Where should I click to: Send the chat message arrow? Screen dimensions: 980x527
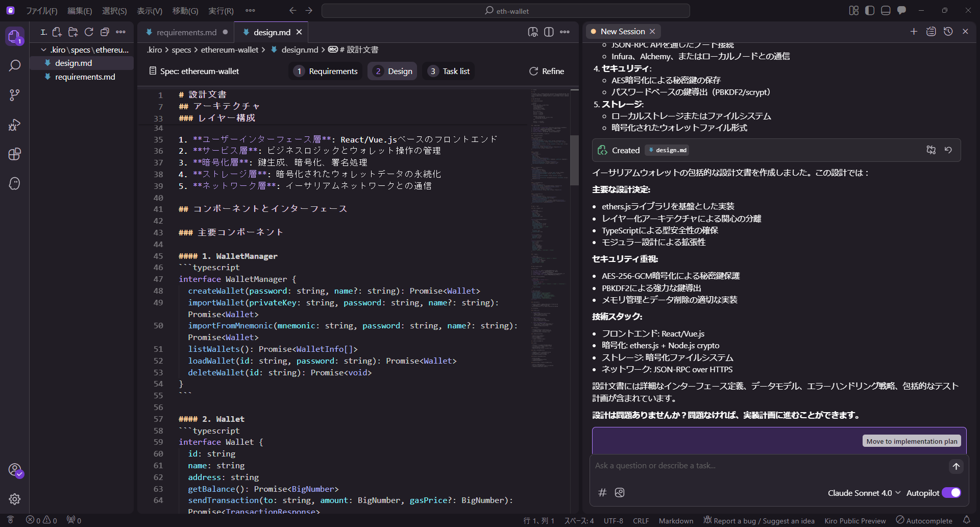pyautogui.click(x=956, y=466)
